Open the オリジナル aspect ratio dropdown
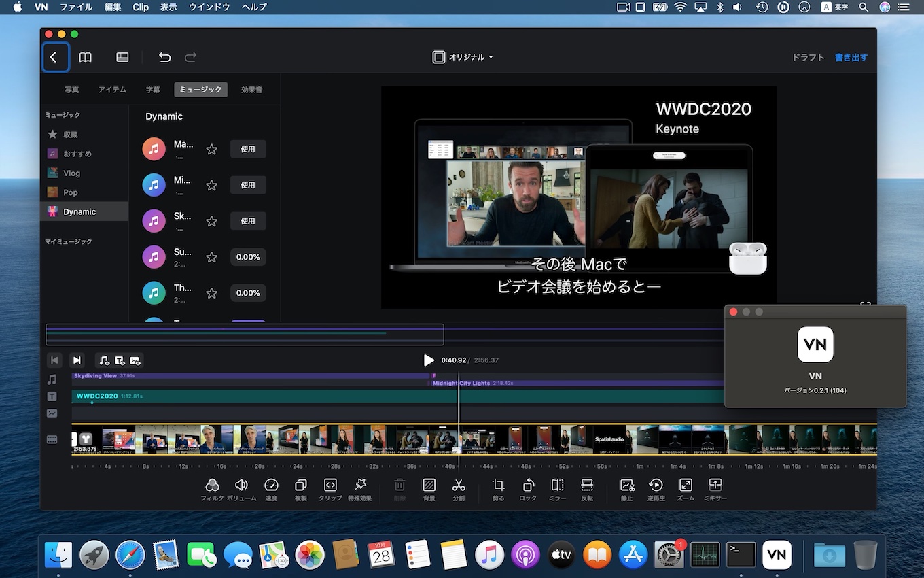 [464, 57]
